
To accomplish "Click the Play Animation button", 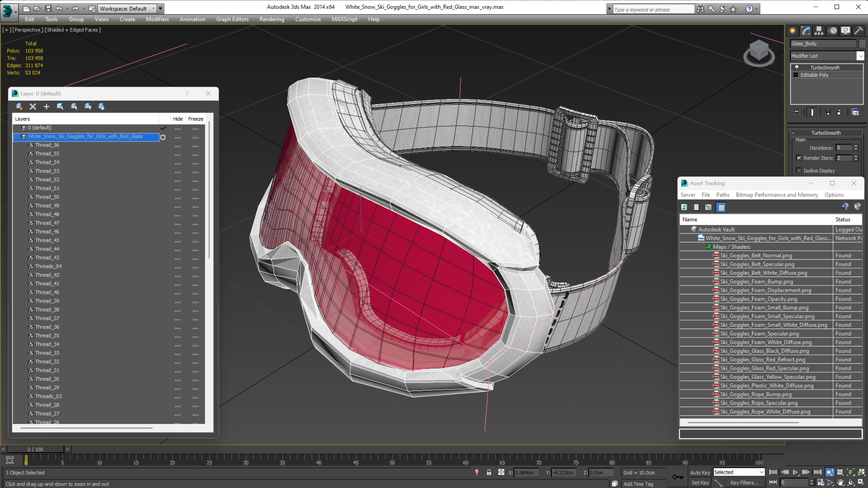I will (795, 472).
